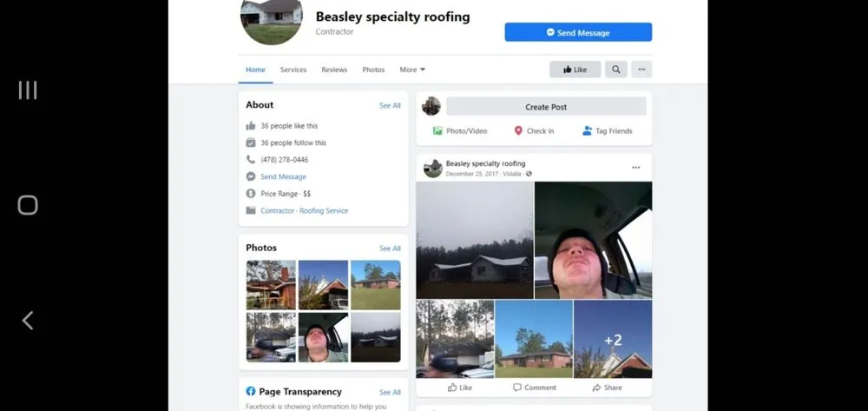See all About details

(390, 105)
